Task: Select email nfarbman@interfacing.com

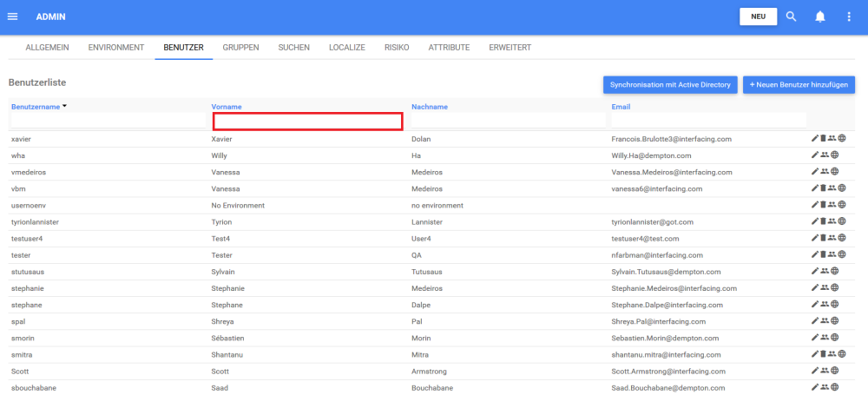Action: click(657, 255)
